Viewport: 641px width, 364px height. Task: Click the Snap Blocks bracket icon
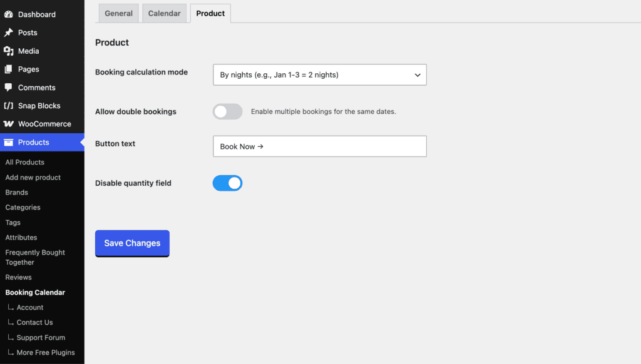click(9, 106)
